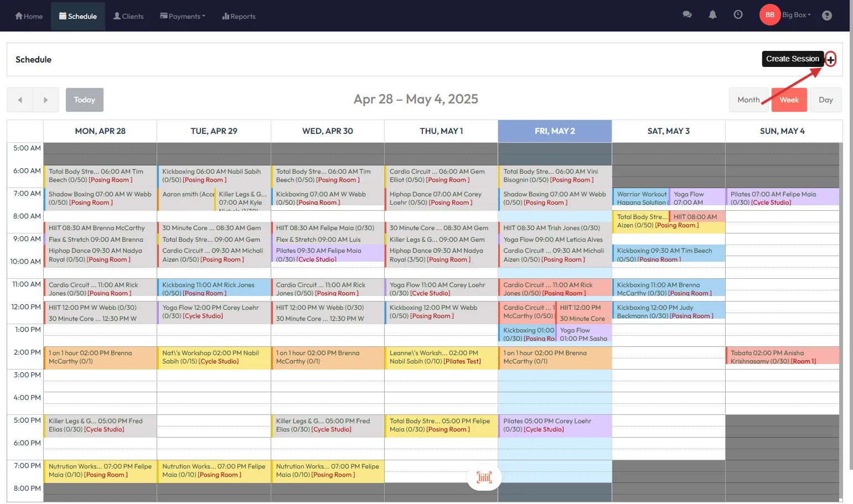Go to Home page link

pos(29,16)
